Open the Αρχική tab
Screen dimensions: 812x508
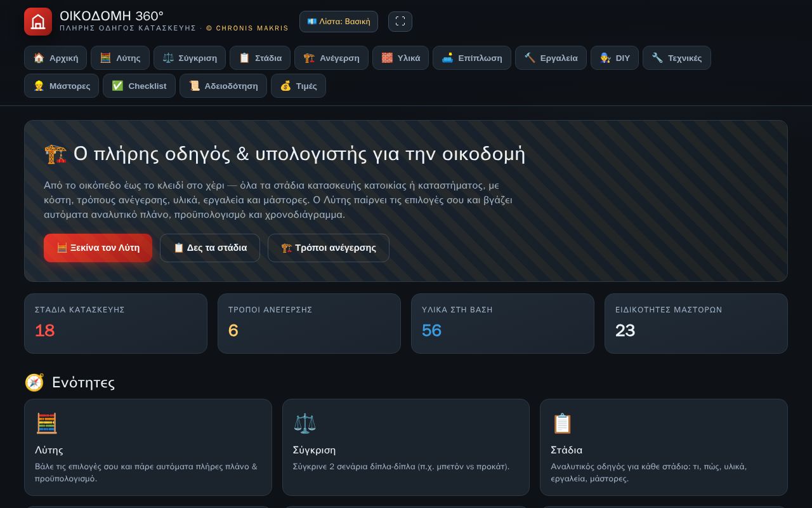[x=56, y=58]
